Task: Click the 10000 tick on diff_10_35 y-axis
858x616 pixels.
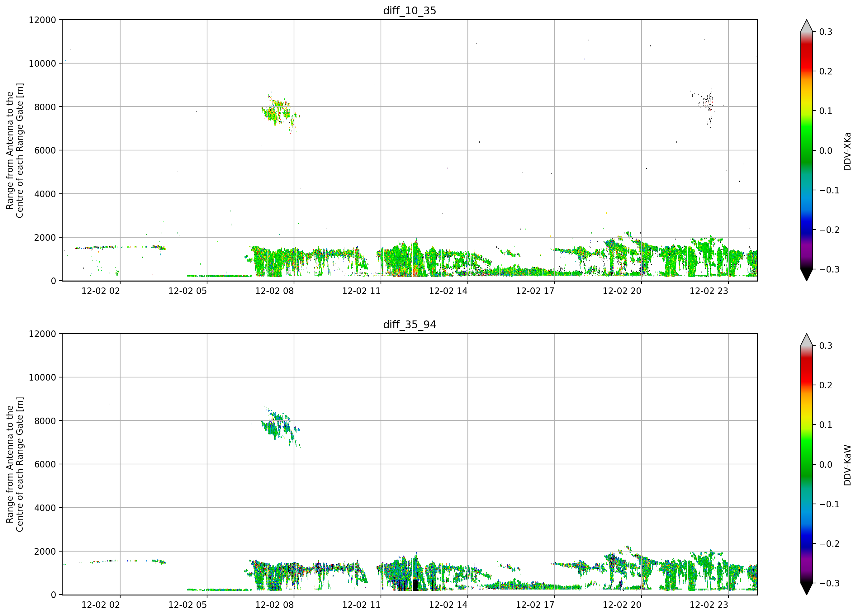Action: point(42,63)
